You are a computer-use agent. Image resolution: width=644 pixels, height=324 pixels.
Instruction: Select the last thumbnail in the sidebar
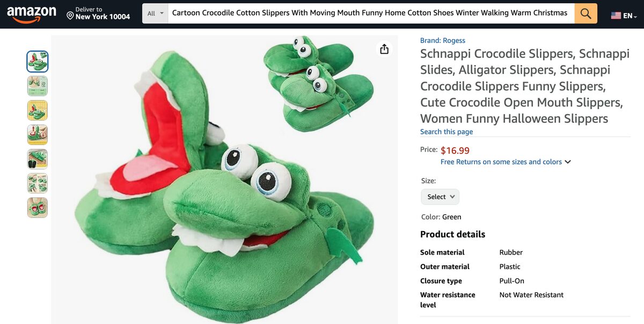tap(37, 207)
